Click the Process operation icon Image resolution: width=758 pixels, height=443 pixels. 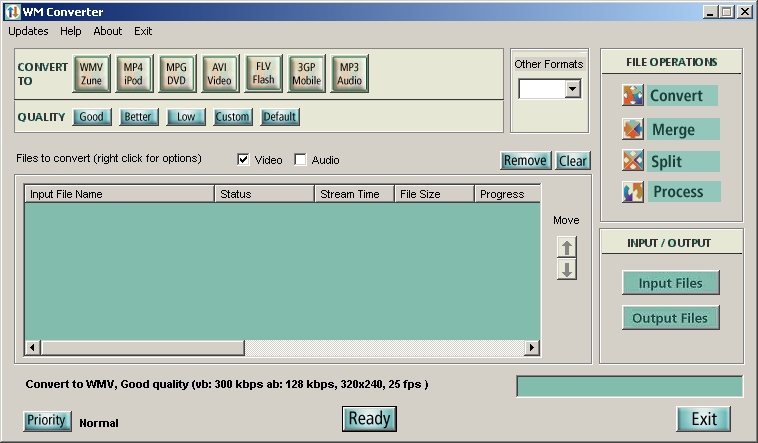coord(633,192)
